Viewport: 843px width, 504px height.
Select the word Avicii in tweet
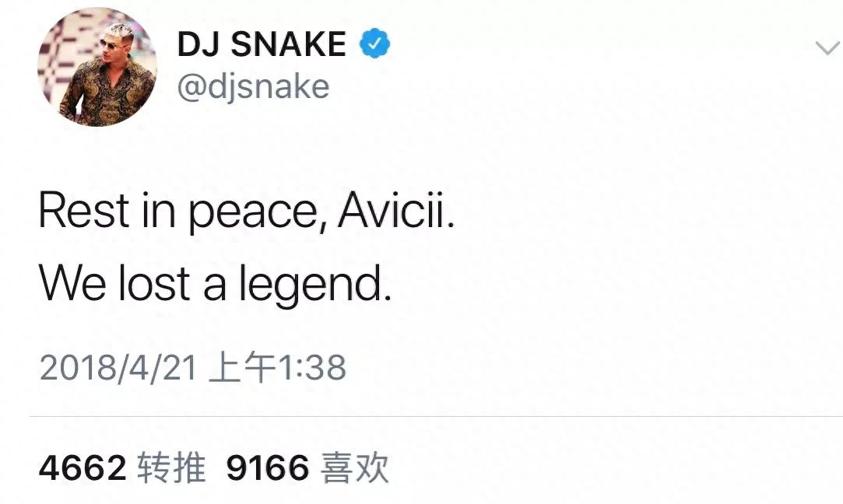396,210
